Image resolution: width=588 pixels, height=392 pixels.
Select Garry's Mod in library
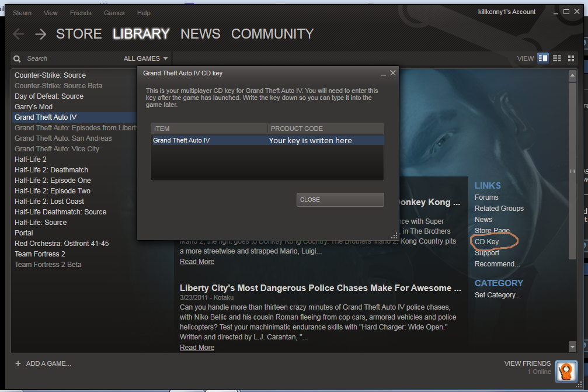pos(33,106)
